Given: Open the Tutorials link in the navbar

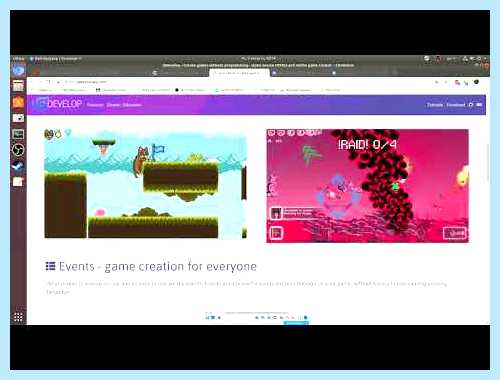Looking at the screenshot, I should coord(435,105).
